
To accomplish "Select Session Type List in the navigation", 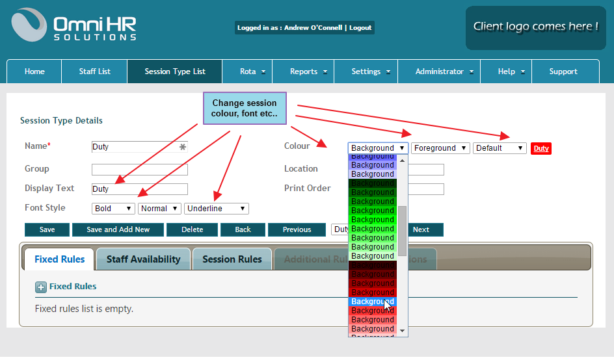I will (175, 71).
